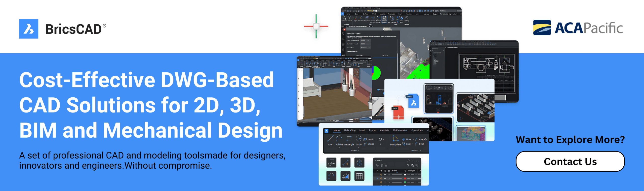Open the Annotate ribbon tab
This screenshot has height=191, width=644.
click(384, 130)
